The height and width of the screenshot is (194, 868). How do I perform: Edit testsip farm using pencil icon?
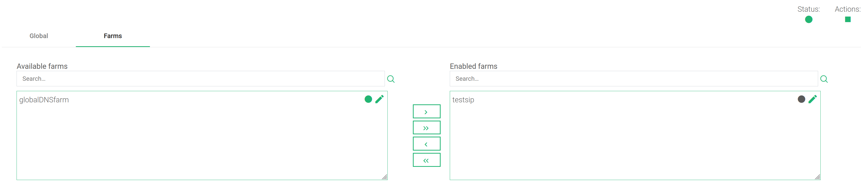click(x=813, y=99)
